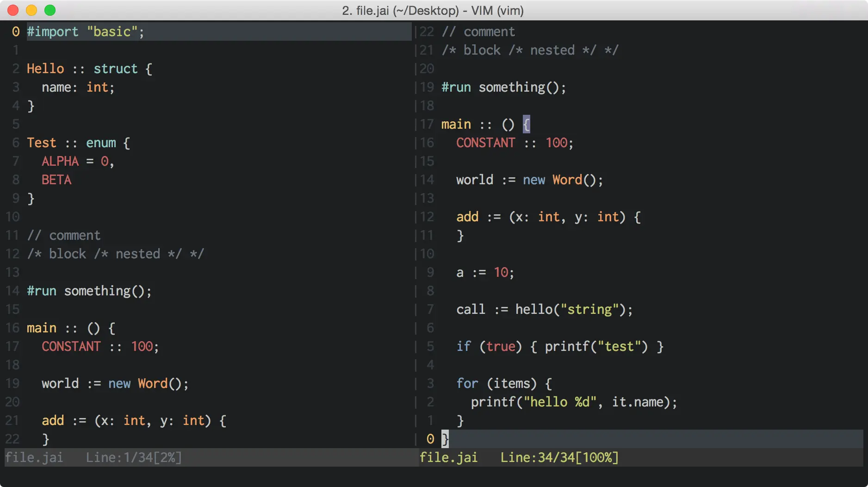Click the world := new Word(); line in right pane
Image resolution: width=868 pixels, height=487 pixels.
pyautogui.click(x=529, y=180)
